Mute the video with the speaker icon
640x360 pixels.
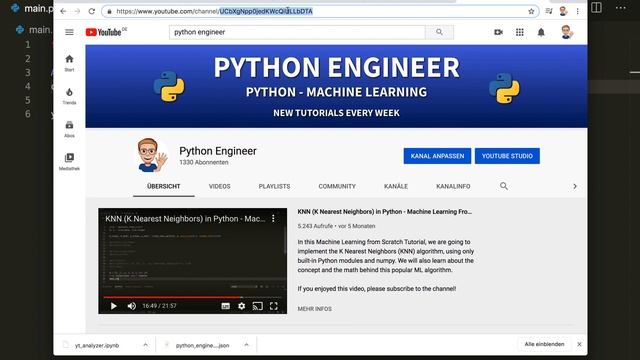131,306
